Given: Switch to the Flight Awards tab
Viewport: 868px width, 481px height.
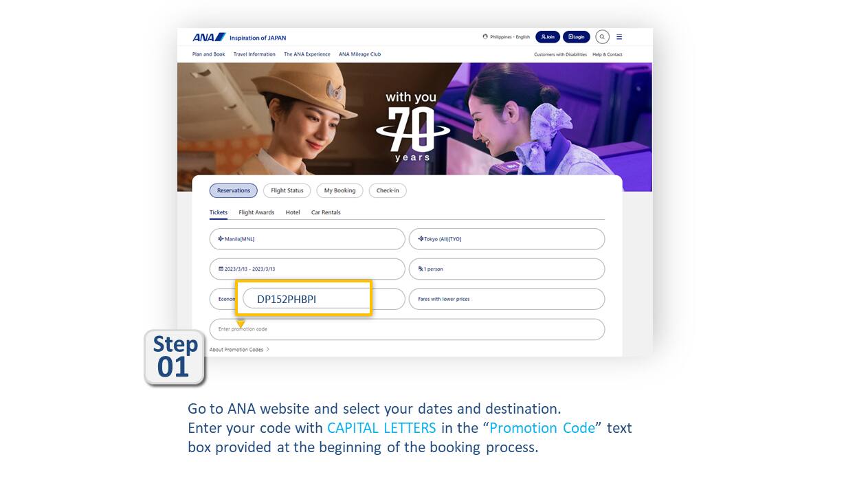Looking at the screenshot, I should click(256, 212).
